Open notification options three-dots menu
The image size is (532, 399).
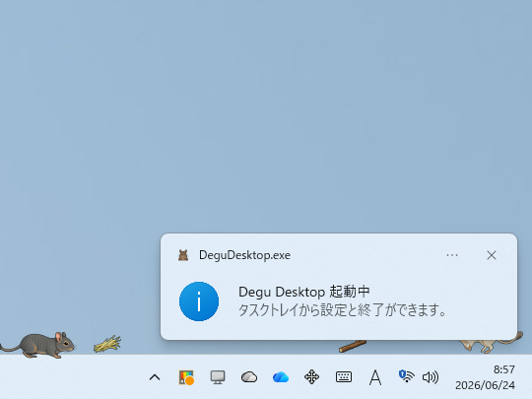tap(452, 255)
